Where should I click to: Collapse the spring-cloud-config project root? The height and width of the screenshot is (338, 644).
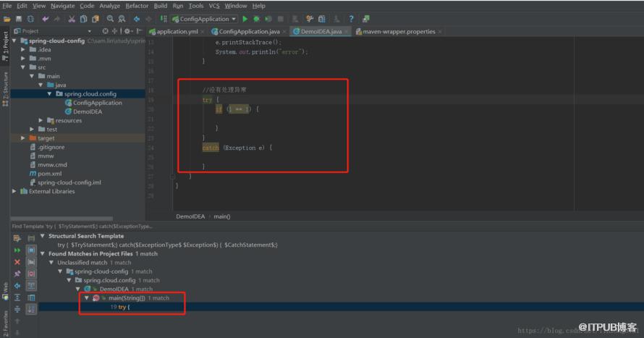coord(14,41)
